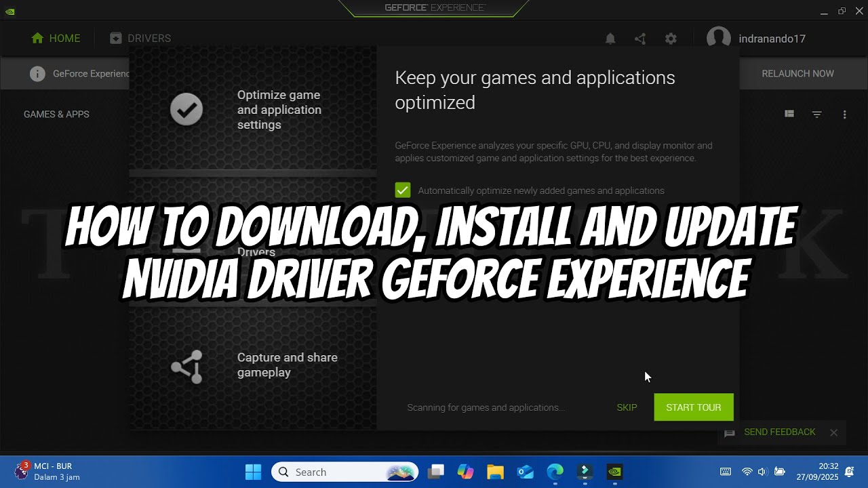Click SEND FEEDBACK
The width and height of the screenshot is (868, 488).
point(780,432)
